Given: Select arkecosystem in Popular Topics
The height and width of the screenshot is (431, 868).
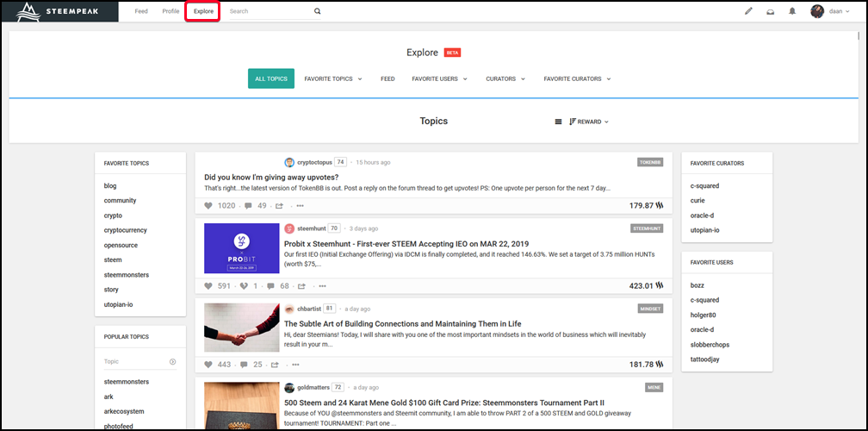Looking at the screenshot, I should coord(124,412).
